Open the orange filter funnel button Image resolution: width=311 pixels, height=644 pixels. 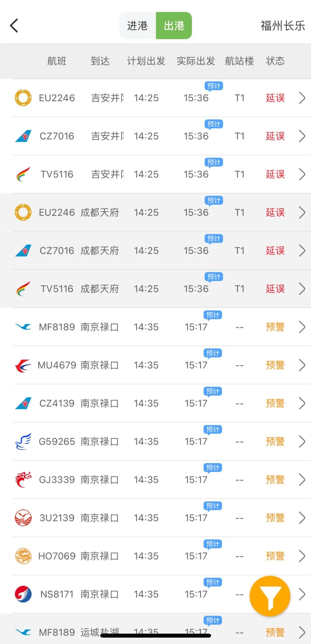pos(270,596)
